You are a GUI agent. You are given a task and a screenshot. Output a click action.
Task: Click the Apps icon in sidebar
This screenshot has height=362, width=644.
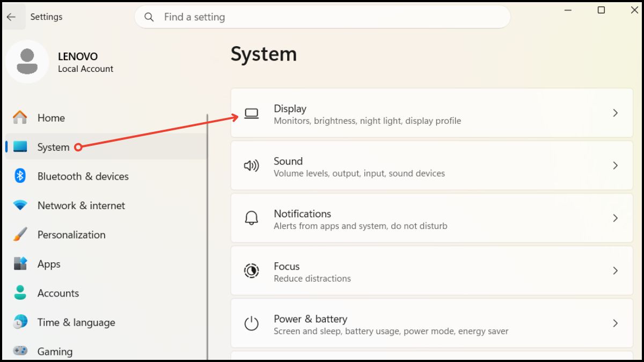pos(20,264)
